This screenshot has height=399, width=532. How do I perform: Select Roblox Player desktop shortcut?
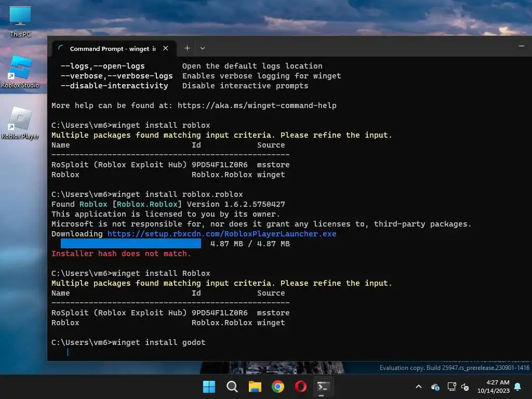20,123
